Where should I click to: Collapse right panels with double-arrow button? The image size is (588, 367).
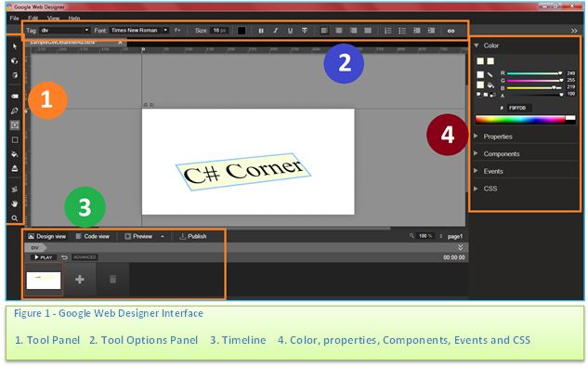coord(574,31)
